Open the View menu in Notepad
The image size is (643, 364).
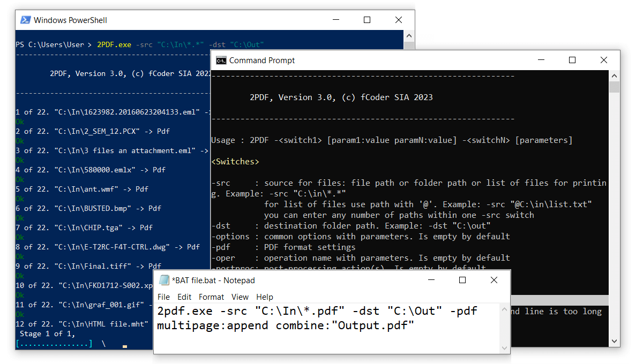point(240,297)
